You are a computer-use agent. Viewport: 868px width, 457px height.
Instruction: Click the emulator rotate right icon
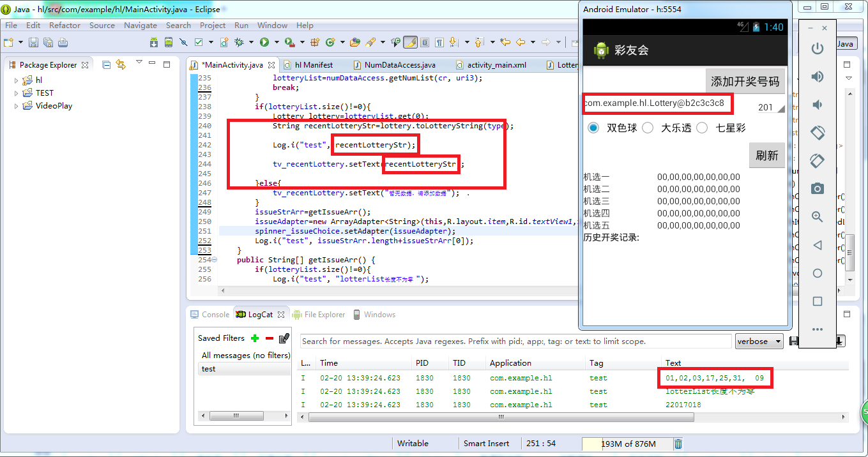(818, 161)
